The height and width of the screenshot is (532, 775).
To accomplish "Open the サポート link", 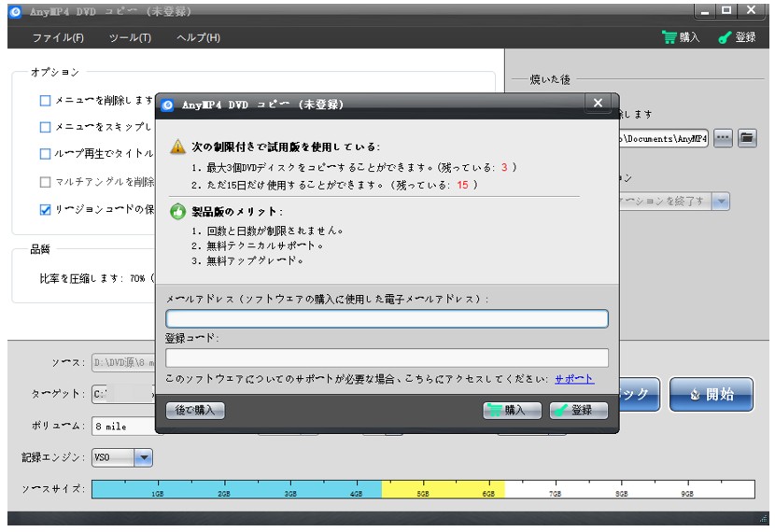I will point(574,379).
